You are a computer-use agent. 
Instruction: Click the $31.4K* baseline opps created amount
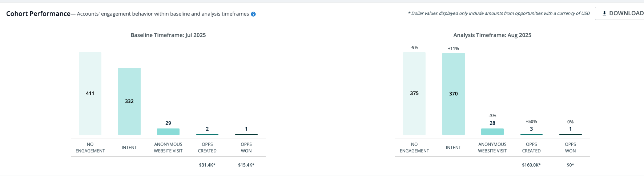[x=207, y=165]
